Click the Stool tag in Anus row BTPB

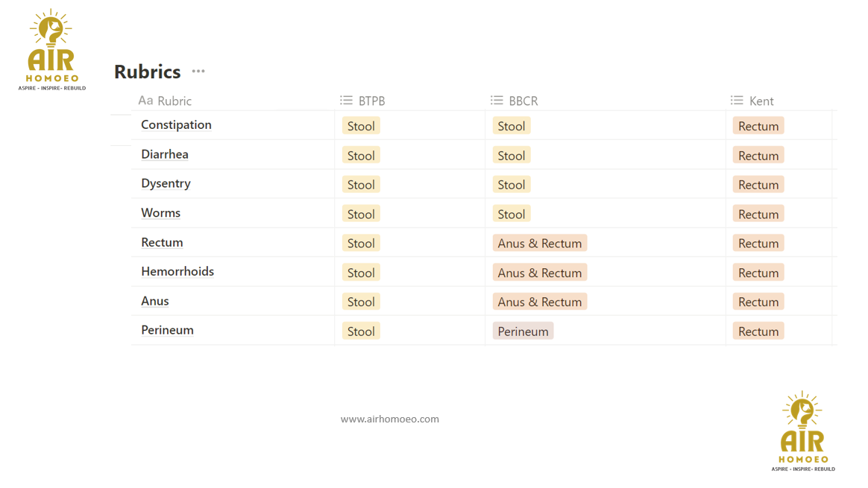361,302
